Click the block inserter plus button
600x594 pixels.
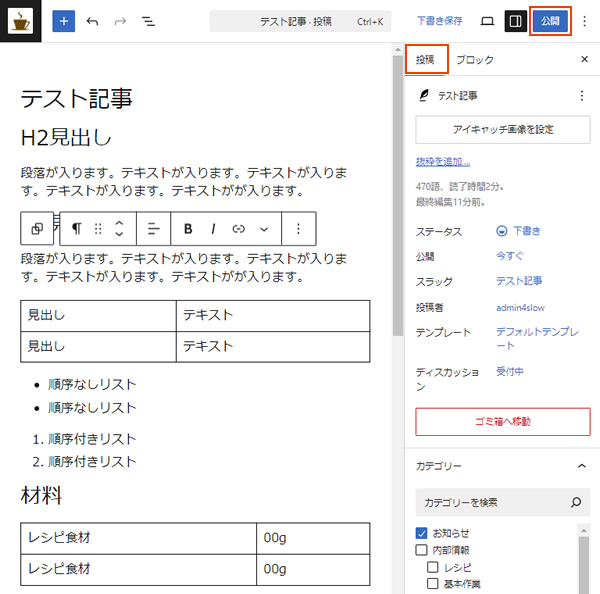[x=63, y=21]
